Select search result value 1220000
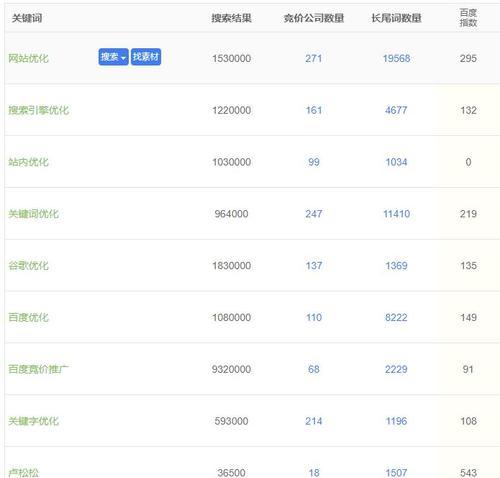The image size is (500, 478). [232, 110]
